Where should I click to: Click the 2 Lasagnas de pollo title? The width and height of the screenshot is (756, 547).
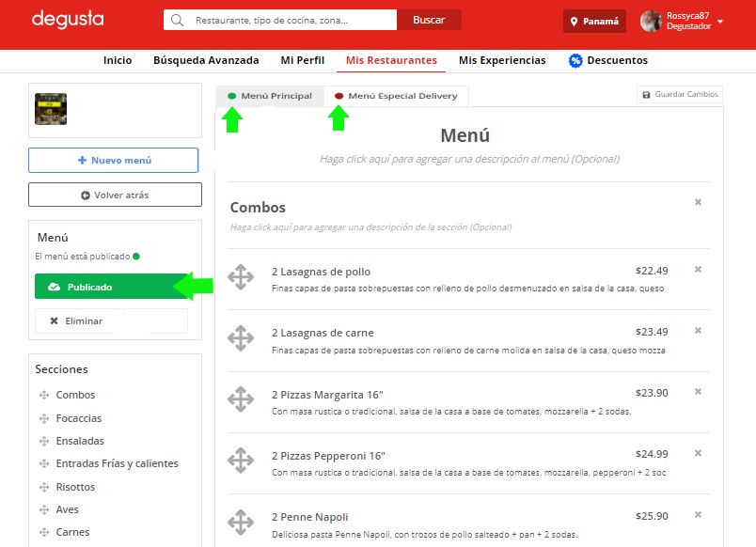click(321, 272)
